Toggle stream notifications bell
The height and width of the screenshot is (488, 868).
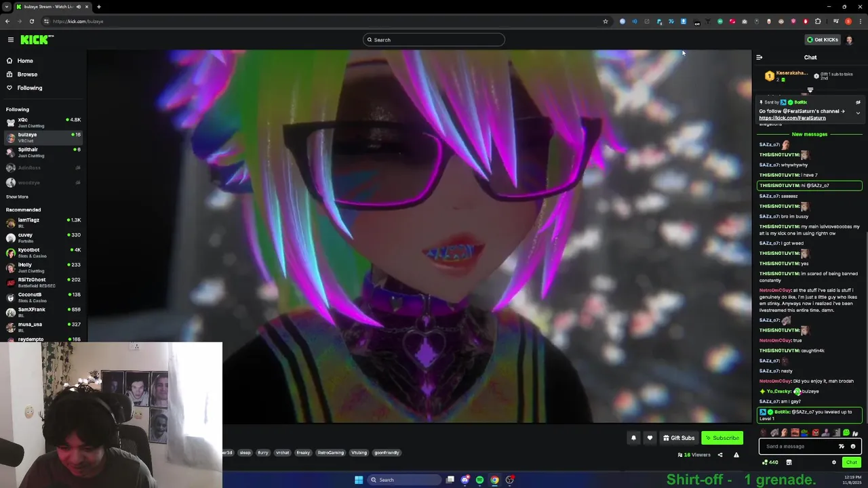pyautogui.click(x=633, y=438)
